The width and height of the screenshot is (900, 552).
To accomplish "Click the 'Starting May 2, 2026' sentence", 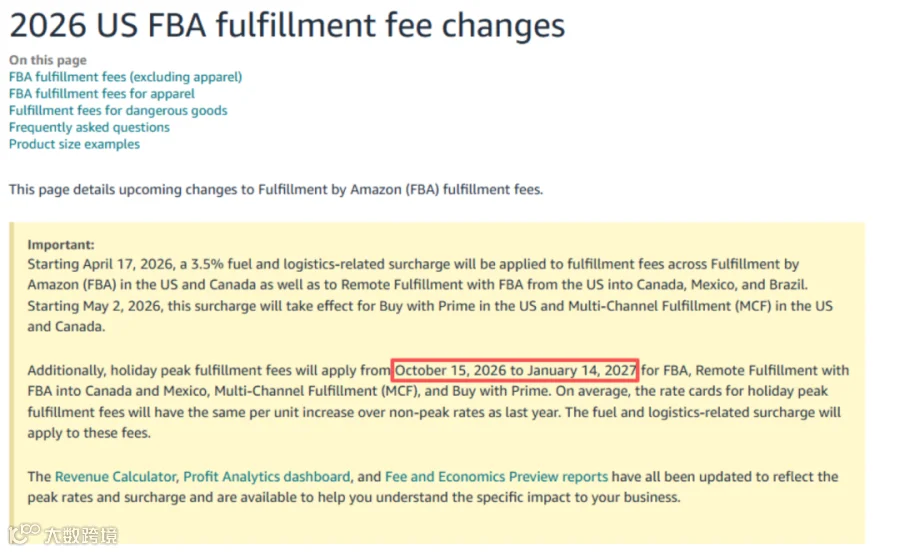I will tap(430, 316).
